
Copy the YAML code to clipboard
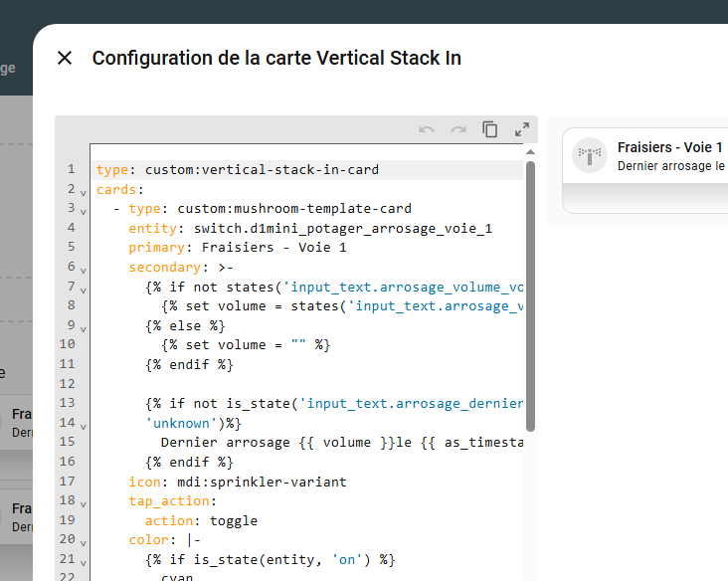click(489, 129)
